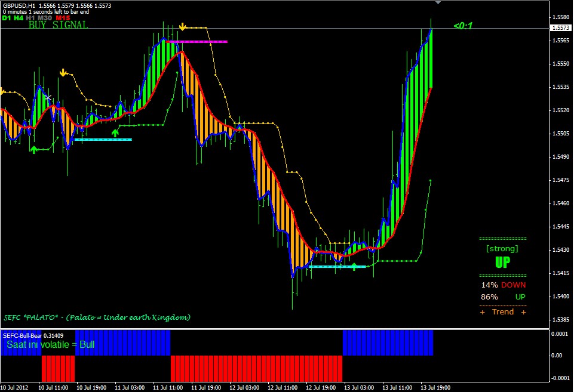Click the green up arrow on the 13 Jul cyan line
This screenshot has height=392, width=574.
(x=354, y=267)
